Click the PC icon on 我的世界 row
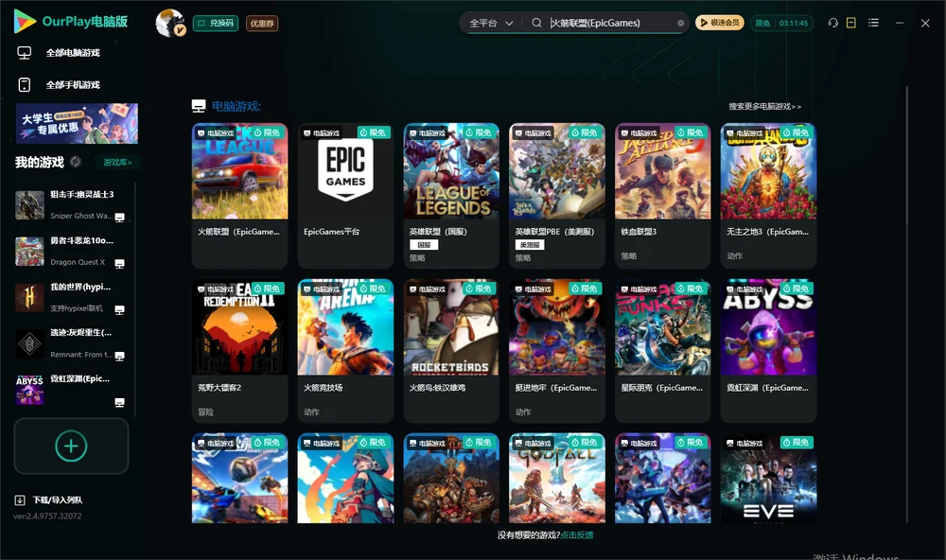The image size is (946, 560). pos(119,309)
